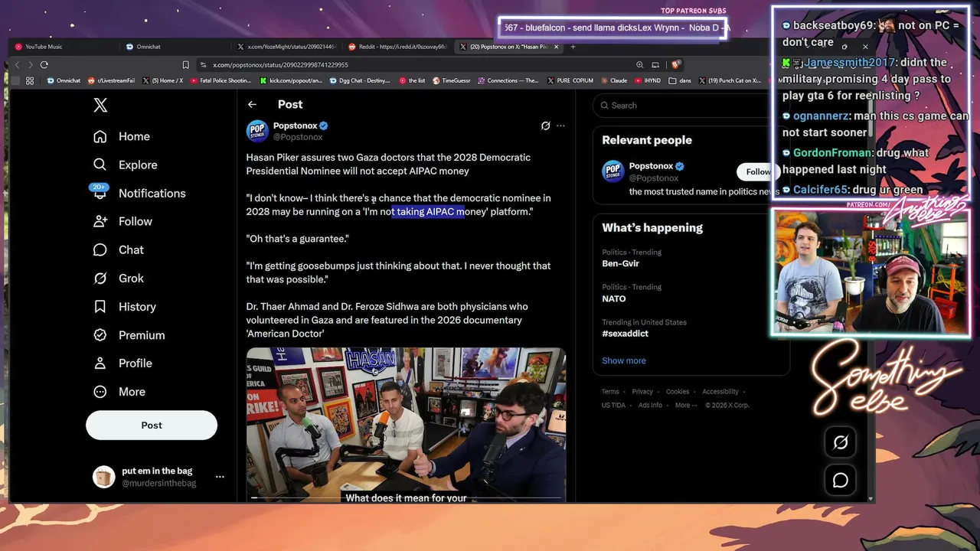Open the Ben-Gvir trending topic
This screenshot has width=980, height=551.
click(620, 263)
